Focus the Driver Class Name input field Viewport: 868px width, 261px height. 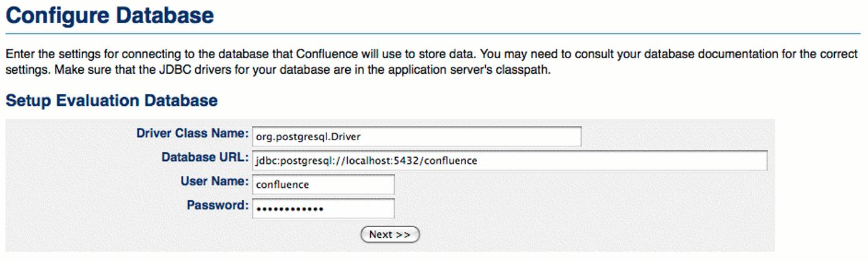point(416,136)
